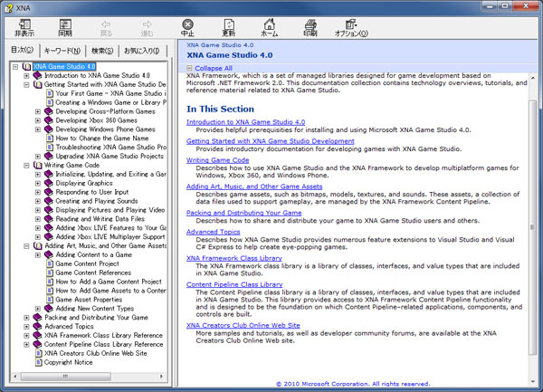Viewport: 543px width, 392px height.
Task: Switch to the Search (検索) tab
Action: [102, 51]
